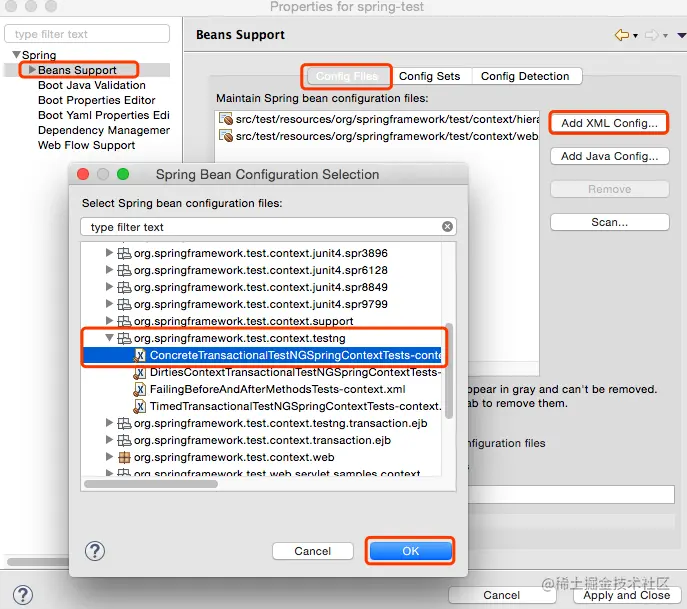
Task: Switch to the Config Files tab
Action: [x=347, y=76]
